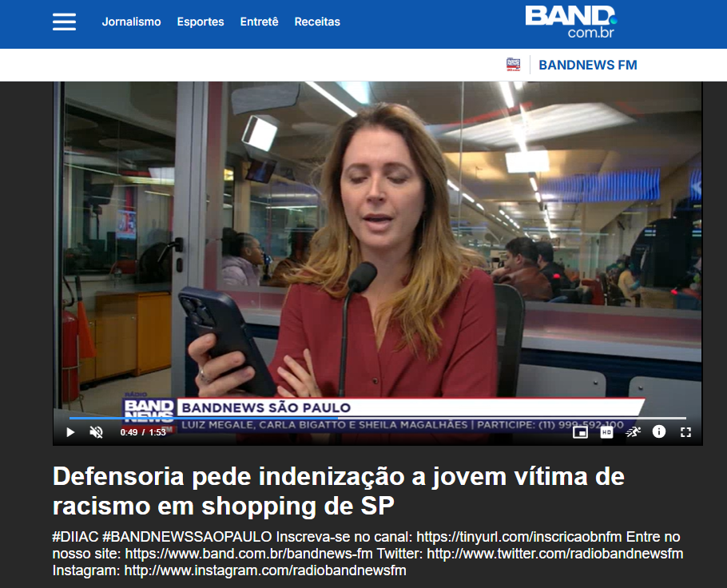727x588 pixels.
Task: Click the Band.com.br logo
Action: click(x=570, y=22)
